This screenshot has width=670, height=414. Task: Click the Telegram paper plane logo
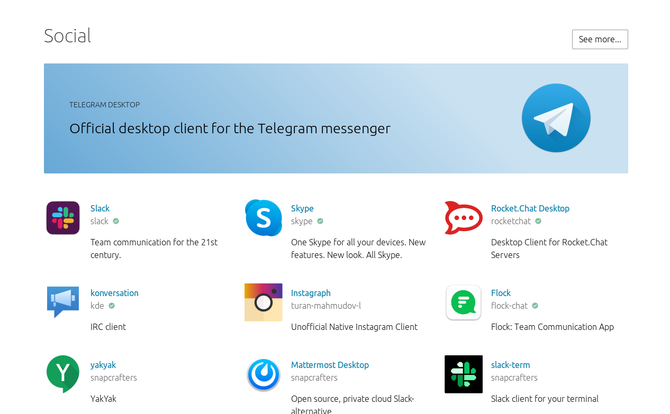[556, 118]
